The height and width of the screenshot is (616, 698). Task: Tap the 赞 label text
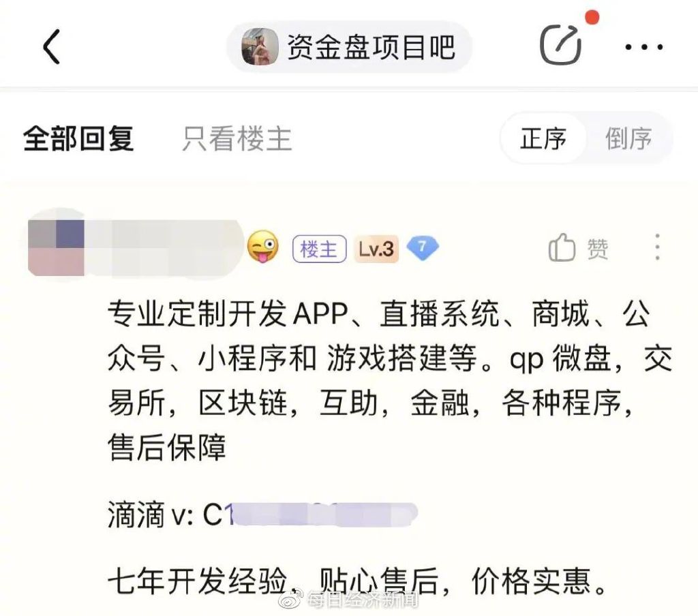click(597, 248)
